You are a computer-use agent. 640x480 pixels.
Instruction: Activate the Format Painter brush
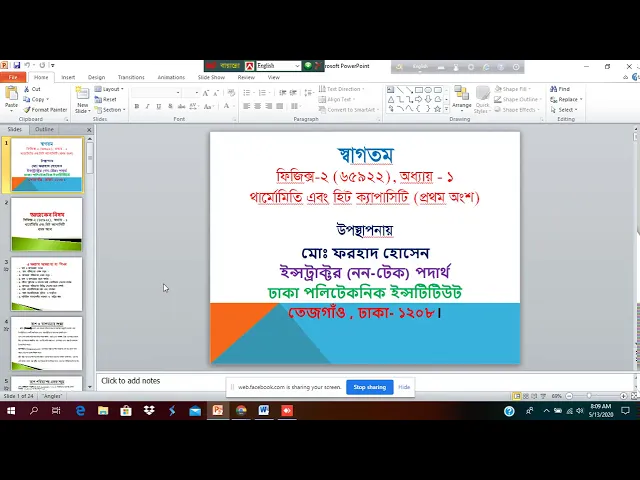pos(45,109)
